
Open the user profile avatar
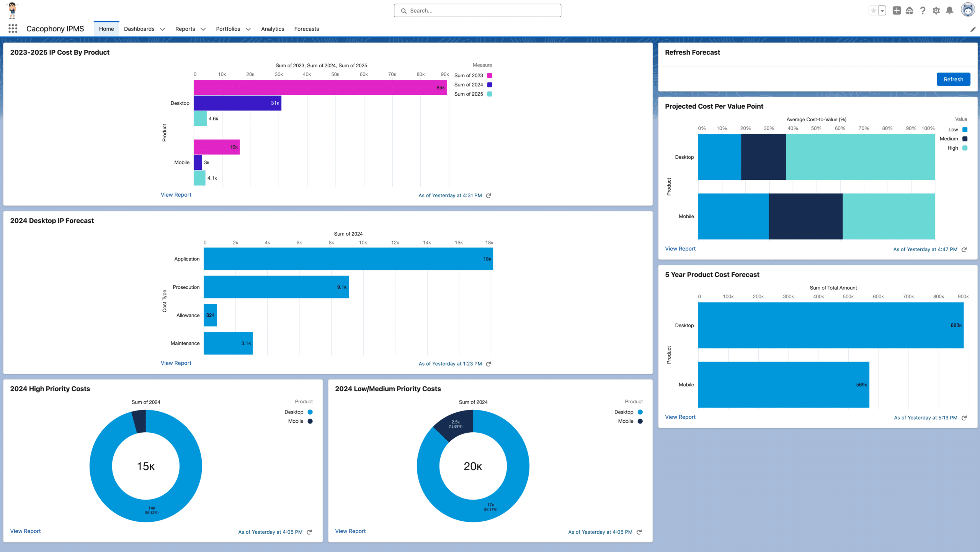point(968,10)
